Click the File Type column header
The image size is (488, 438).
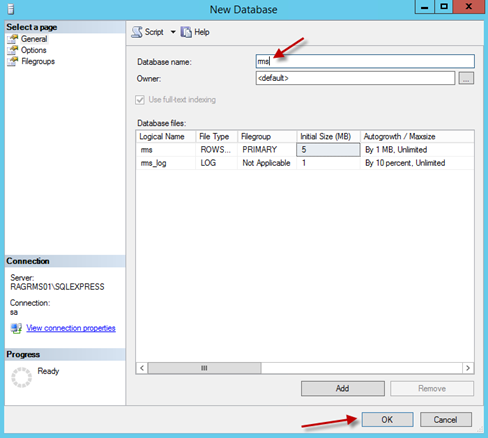point(216,136)
